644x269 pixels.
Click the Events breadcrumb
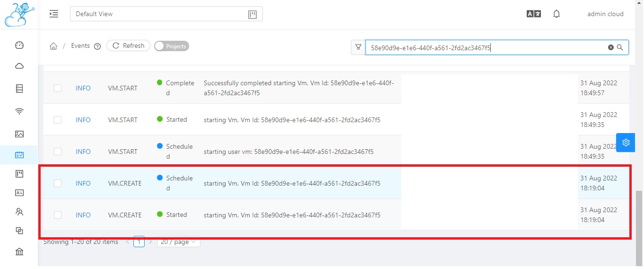80,46
